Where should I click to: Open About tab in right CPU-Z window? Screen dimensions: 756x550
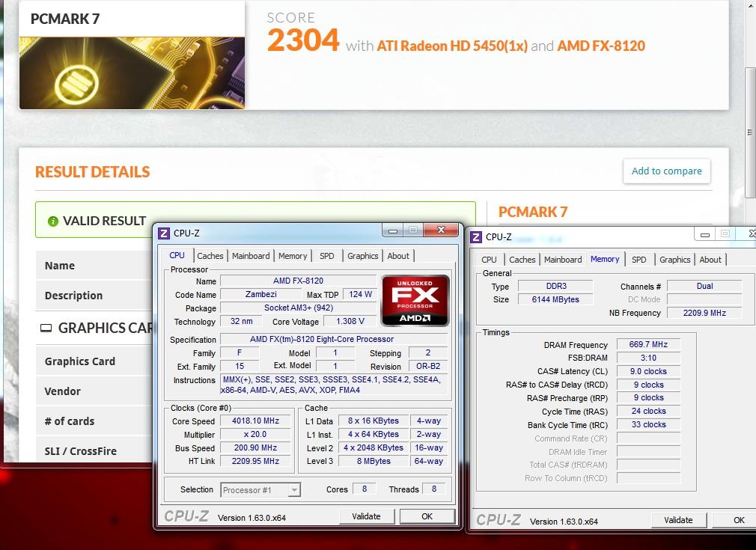pyautogui.click(x=710, y=260)
